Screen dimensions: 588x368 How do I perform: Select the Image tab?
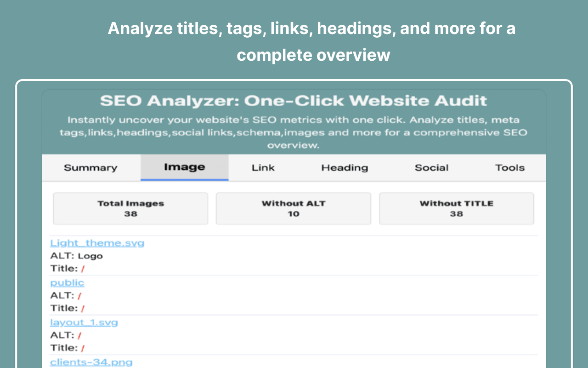(x=185, y=167)
